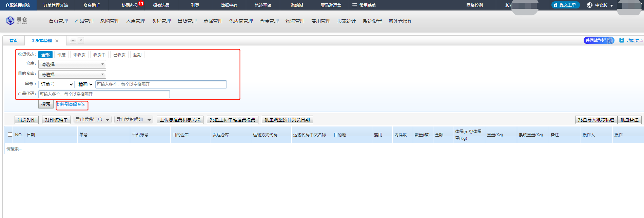This screenshot has width=644, height=218.
Task: Select the 未收货 status filter
Action: (x=79, y=55)
